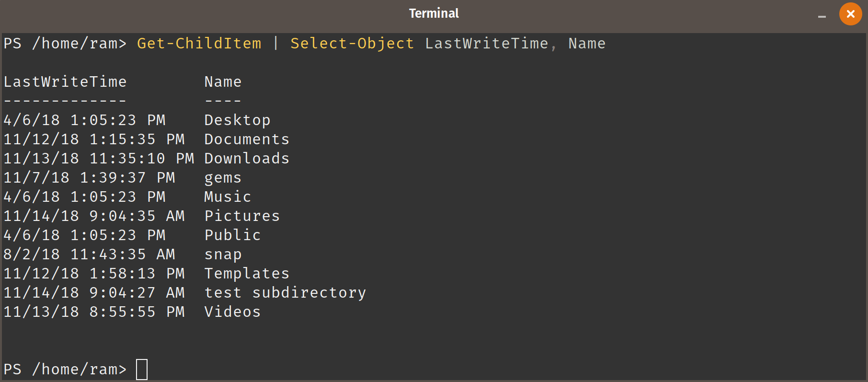The height and width of the screenshot is (382, 868).
Task: Click the 11/13/18 11:35:10 PM timestamp
Action: [99, 159]
